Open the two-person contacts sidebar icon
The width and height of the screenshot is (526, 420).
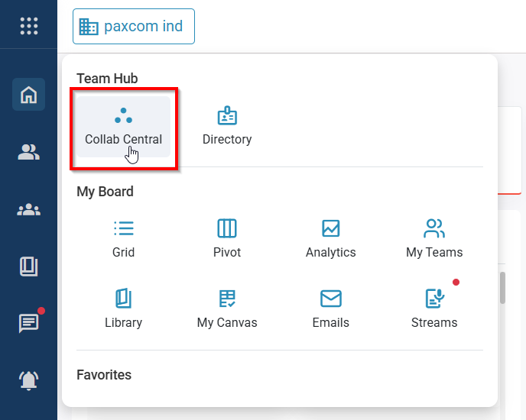click(28, 152)
